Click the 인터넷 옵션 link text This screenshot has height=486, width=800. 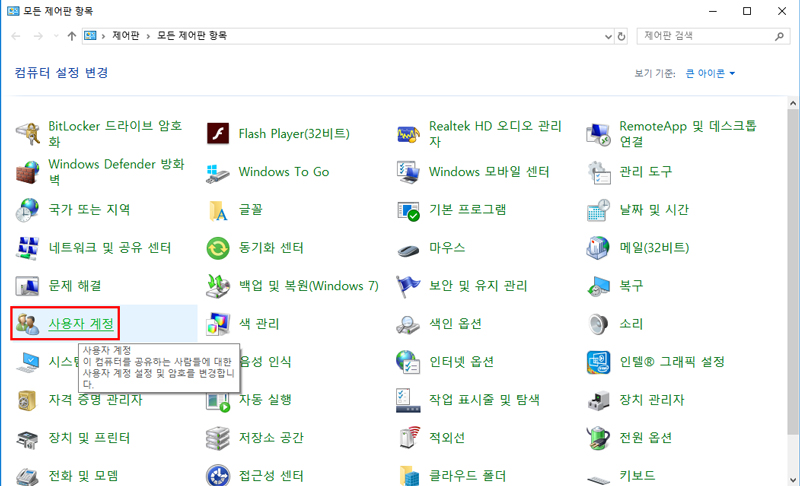click(461, 362)
